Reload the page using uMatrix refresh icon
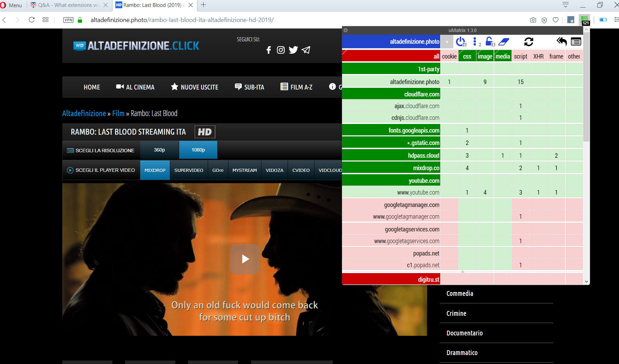Image resolution: width=619 pixels, height=364 pixels. (529, 42)
